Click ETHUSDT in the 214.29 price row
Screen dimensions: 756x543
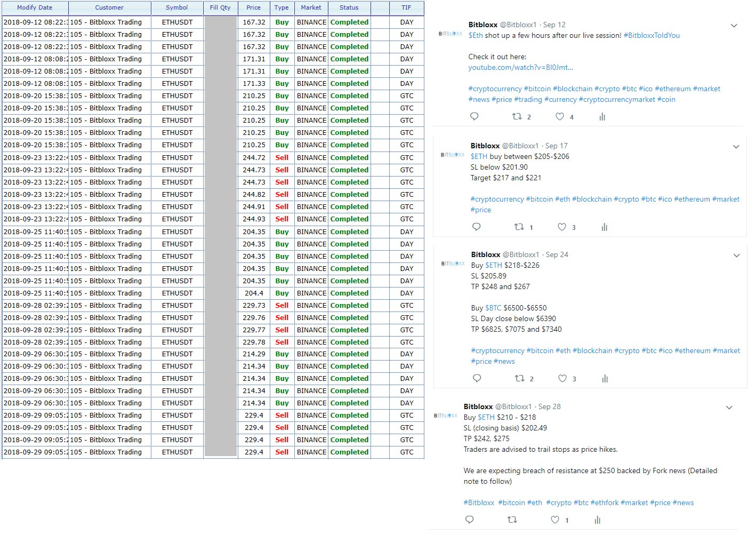click(x=177, y=354)
